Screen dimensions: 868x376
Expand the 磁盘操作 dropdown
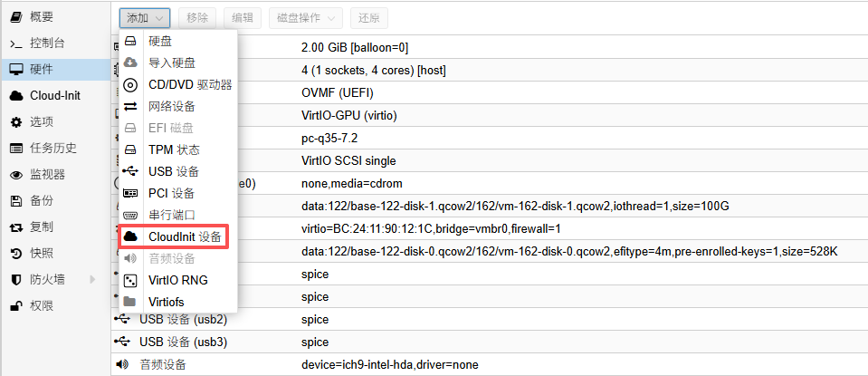point(307,17)
